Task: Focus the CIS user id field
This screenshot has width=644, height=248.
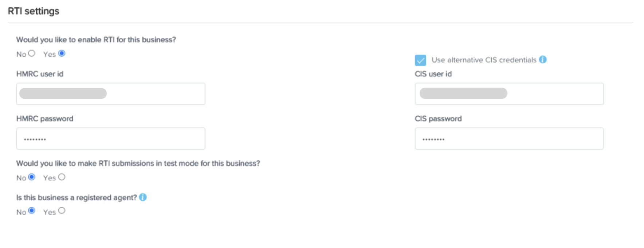Action: [509, 94]
